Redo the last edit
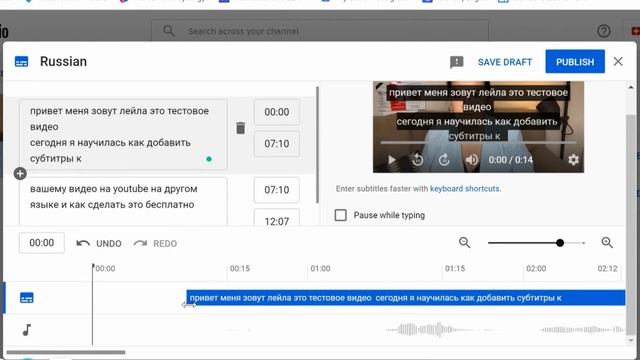 point(155,243)
